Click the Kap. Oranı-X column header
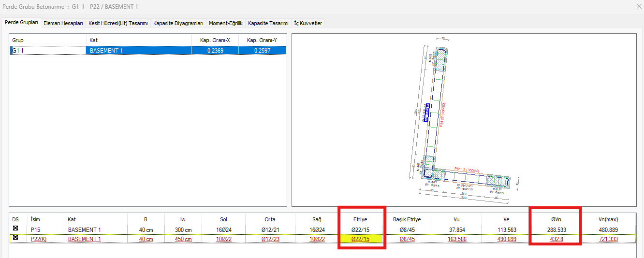This screenshot has height=258, width=644. point(215,40)
